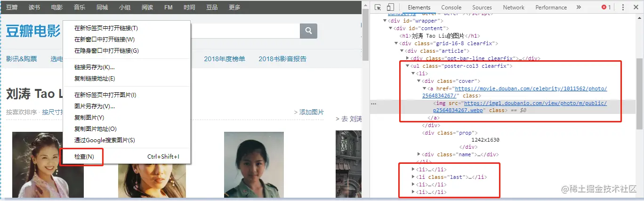
Task: Choose 复制图片(Y) in the context menu
Action: pyautogui.click(x=127, y=118)
